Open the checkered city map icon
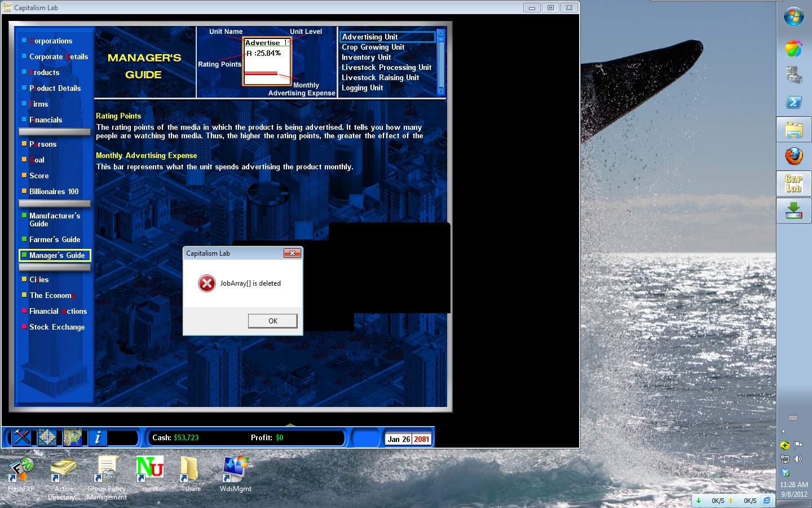Screen dimensions: 812x508 click(x=47, y=437)
